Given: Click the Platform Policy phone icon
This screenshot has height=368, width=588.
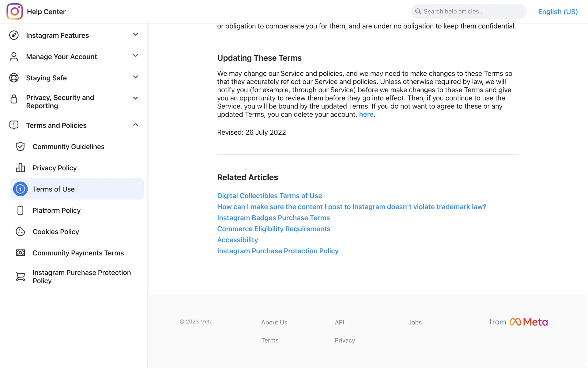Looking at the screenshot, I should pyautogui.click(x=20, y=210).
